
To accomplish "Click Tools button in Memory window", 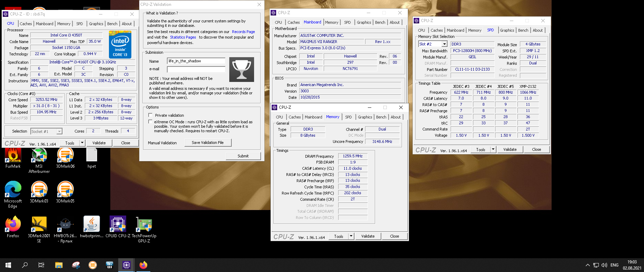I will 339,236.
